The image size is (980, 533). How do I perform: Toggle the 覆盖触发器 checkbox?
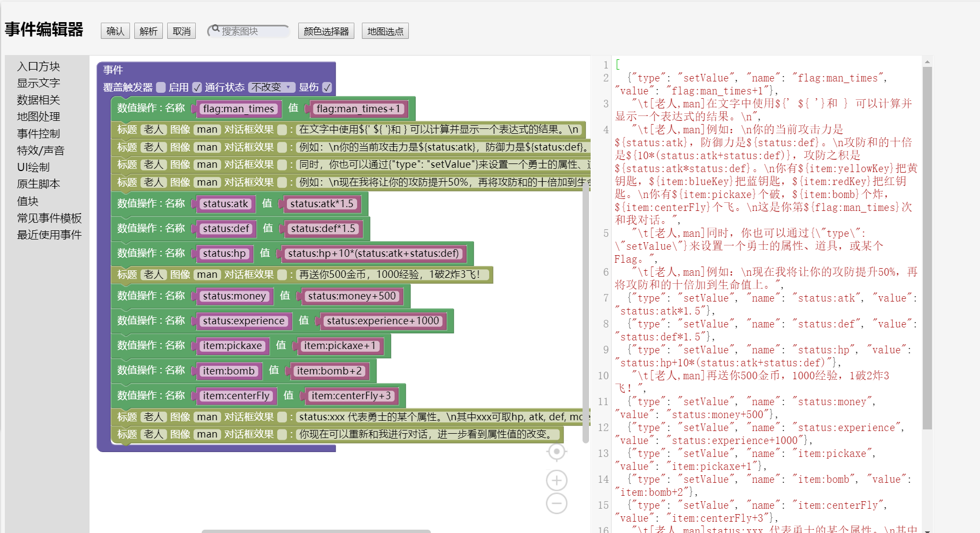click(161, 87)
